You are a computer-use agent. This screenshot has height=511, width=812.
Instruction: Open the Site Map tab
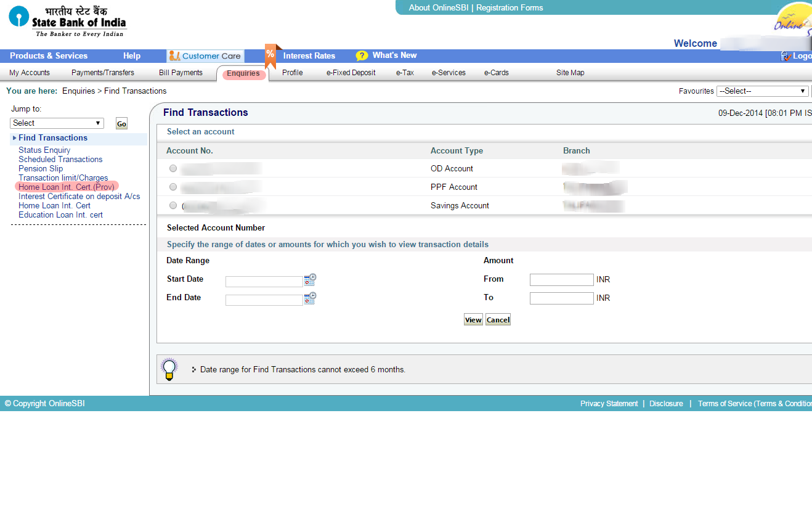(x=570, y=73)
